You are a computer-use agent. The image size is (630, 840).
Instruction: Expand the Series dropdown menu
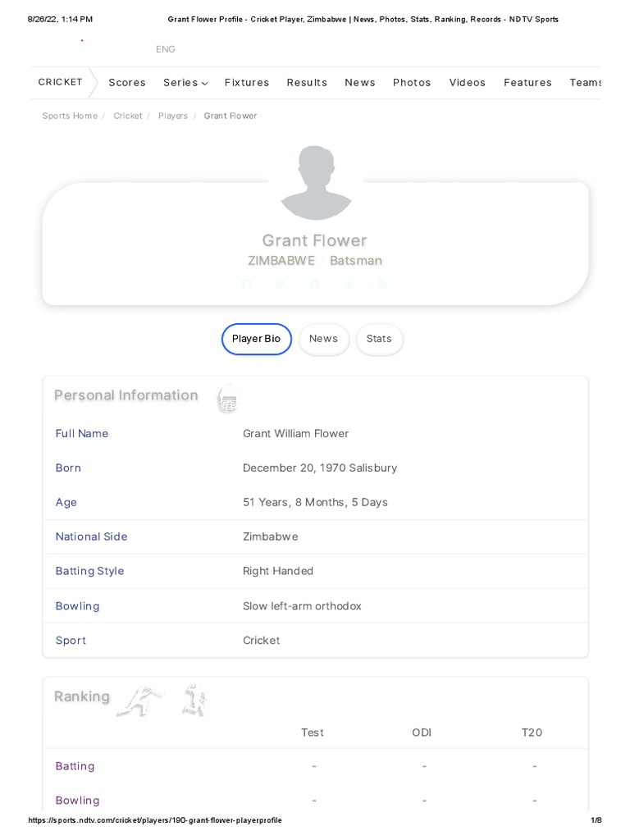tap(185, 83)
